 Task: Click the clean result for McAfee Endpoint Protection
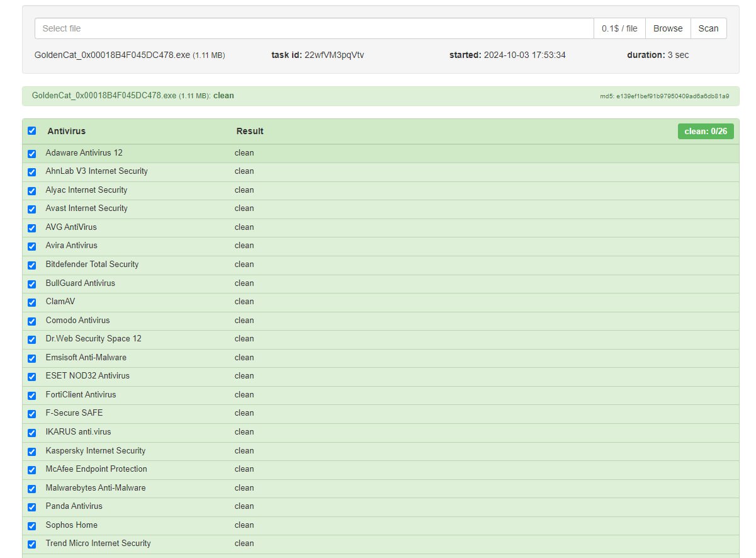pyautogui.click(x=244, y=469)
